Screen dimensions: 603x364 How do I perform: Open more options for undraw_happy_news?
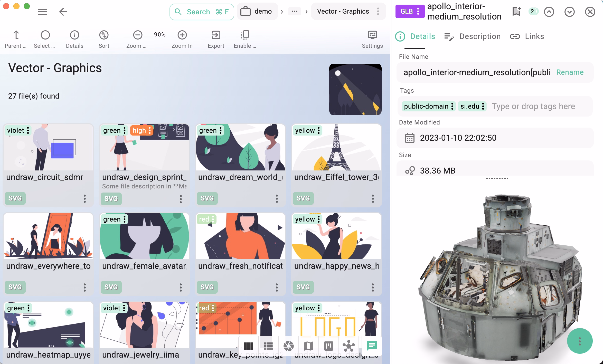373,288
